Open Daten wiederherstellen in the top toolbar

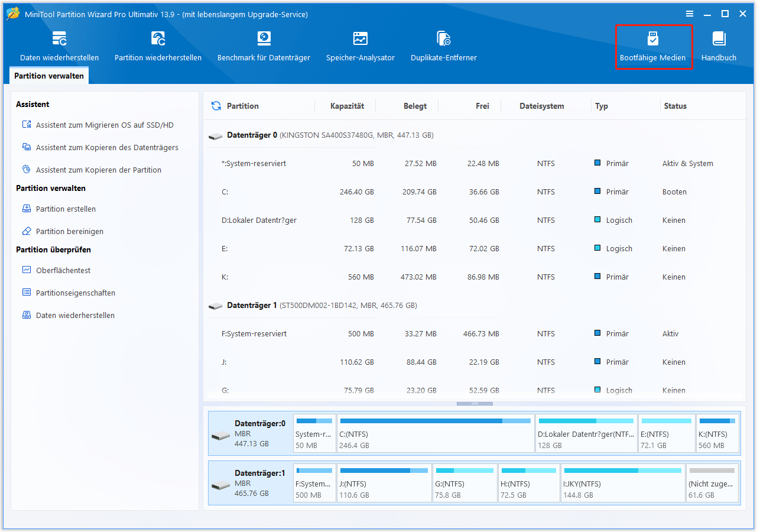coord(59,47)
